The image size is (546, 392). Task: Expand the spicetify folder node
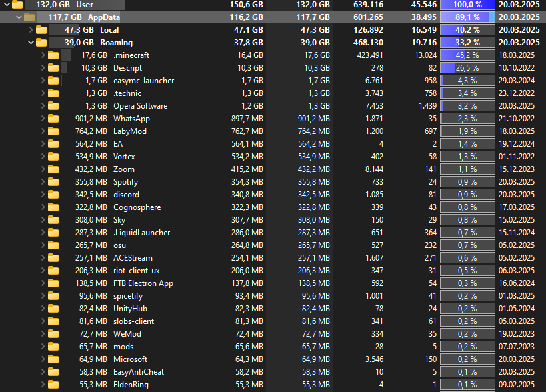43,296
